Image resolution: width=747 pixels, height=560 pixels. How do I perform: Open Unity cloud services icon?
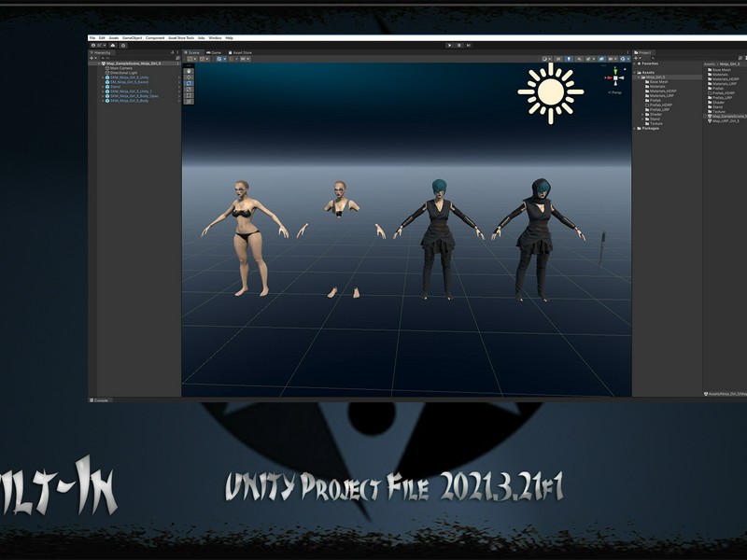[x=113, y=45]
